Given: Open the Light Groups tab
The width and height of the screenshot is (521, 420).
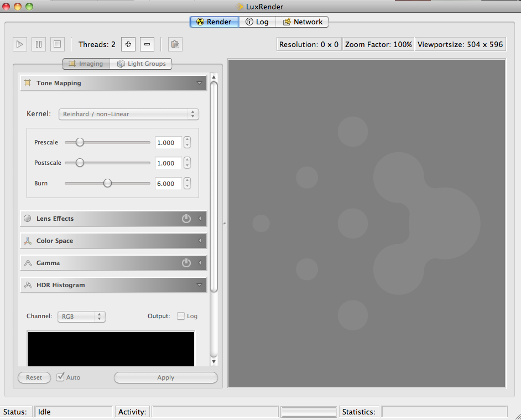Looking at the screenshot, I should pos(141,64).
